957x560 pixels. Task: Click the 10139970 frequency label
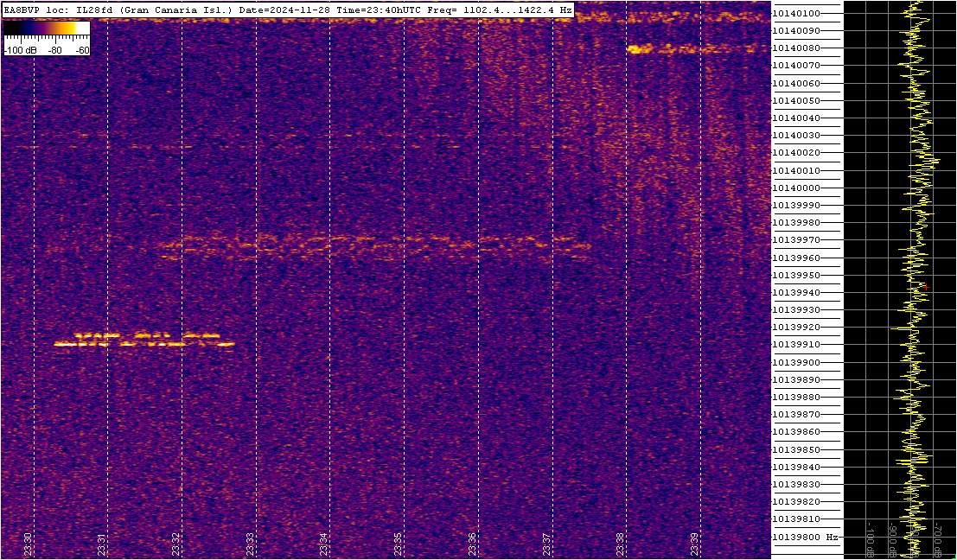pos(795,240)
